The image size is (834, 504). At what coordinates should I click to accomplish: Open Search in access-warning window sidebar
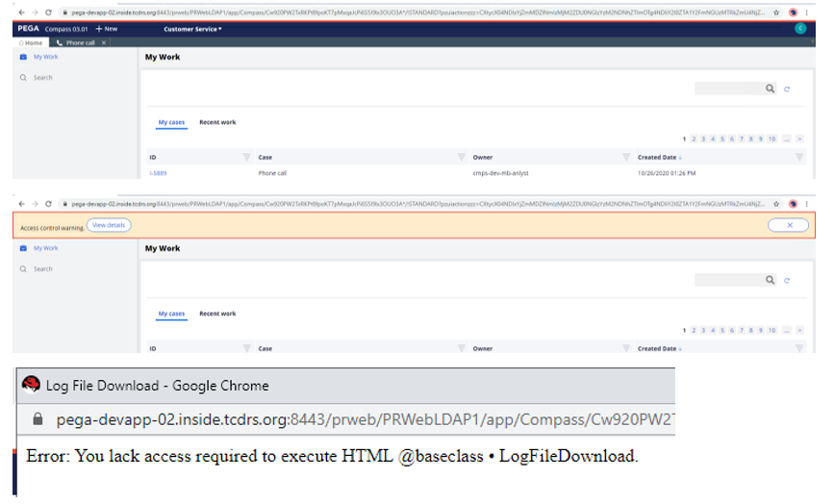click(42, 269)
